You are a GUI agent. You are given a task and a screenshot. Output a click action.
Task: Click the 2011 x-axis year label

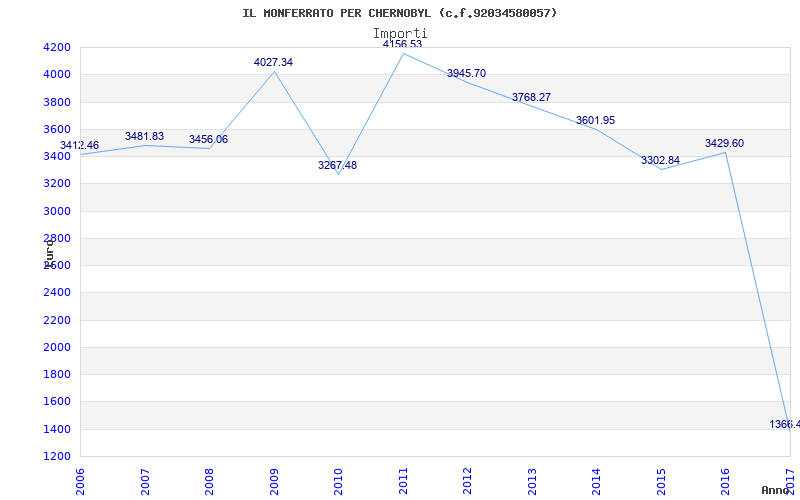(403, 481)
